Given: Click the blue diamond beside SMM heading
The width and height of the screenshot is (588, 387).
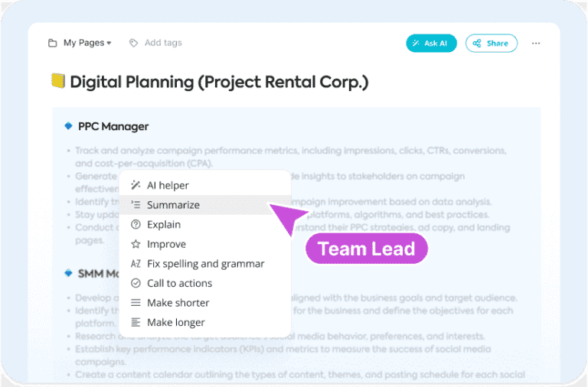Looking at the screenshot, I should point(68,273).
